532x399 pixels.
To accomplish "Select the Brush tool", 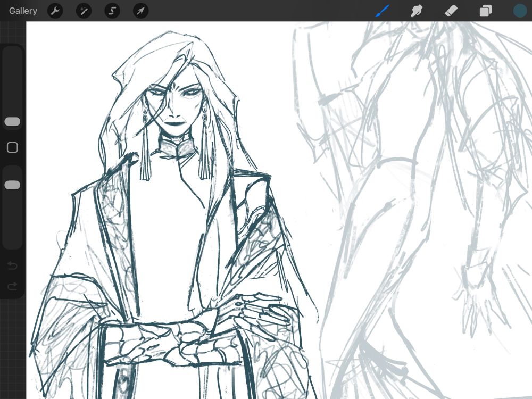I will tap(383, 11).
